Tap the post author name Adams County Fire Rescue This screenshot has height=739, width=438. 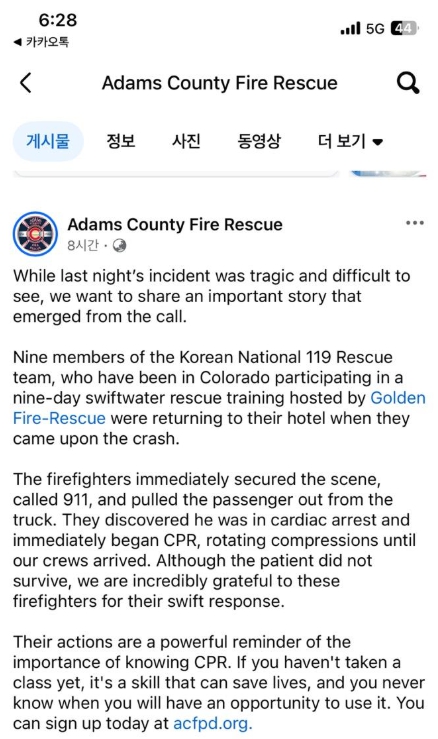click(175, 224)
